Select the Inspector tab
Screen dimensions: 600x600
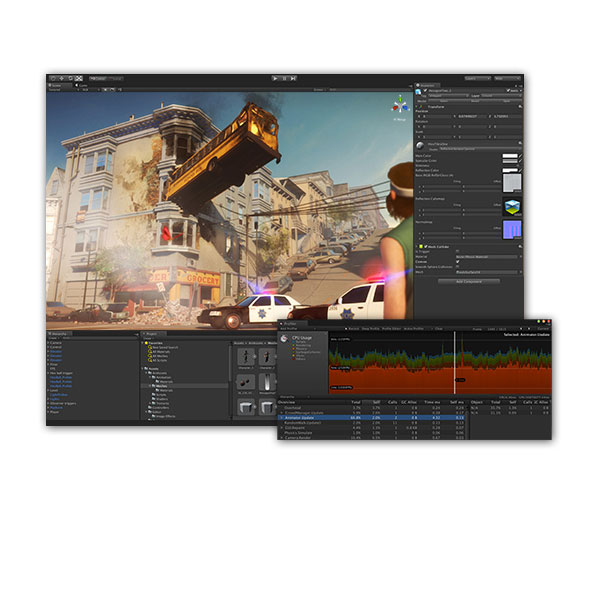427,85
